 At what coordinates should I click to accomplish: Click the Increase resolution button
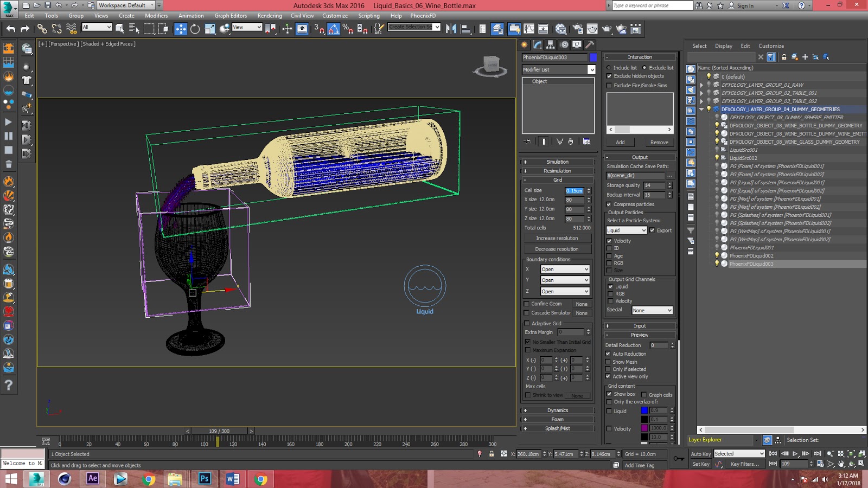tap(557, 237)
